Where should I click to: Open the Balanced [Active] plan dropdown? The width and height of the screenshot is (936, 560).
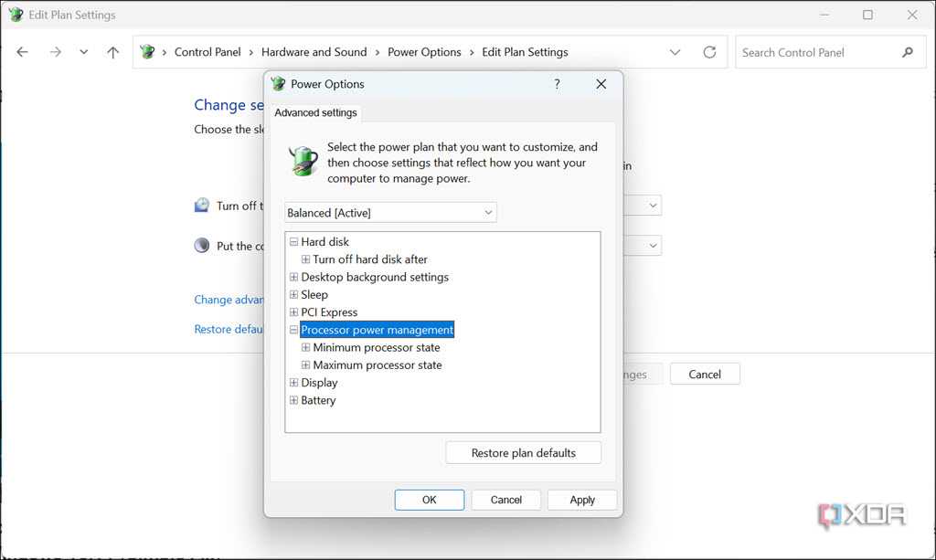tap(390, 212)
